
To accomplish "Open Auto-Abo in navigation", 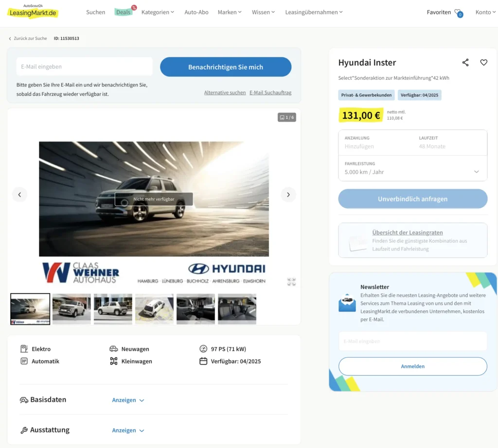I will click(x=196, y=12).
